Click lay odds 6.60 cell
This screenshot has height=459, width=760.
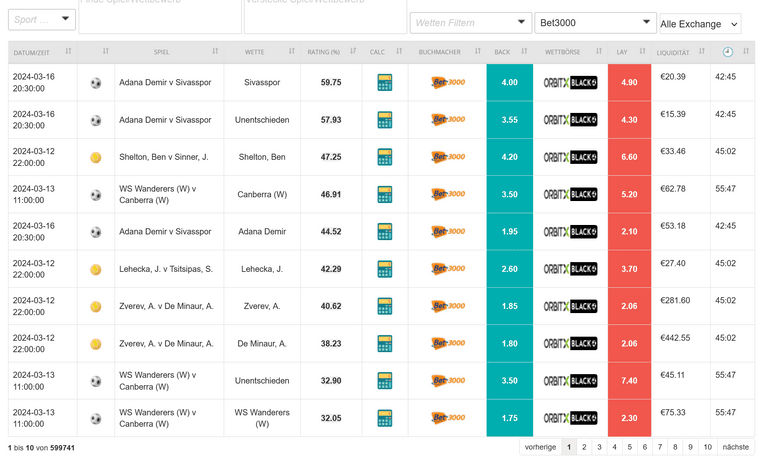tap(629, 157)
